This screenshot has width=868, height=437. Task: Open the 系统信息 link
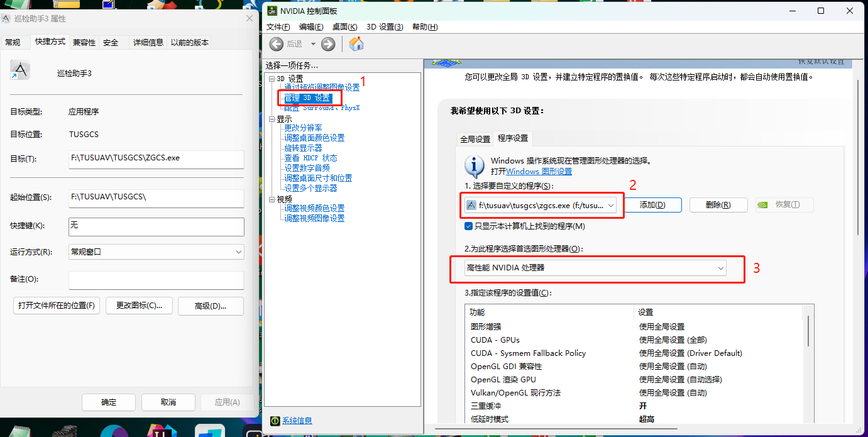[x=297, y=421]
